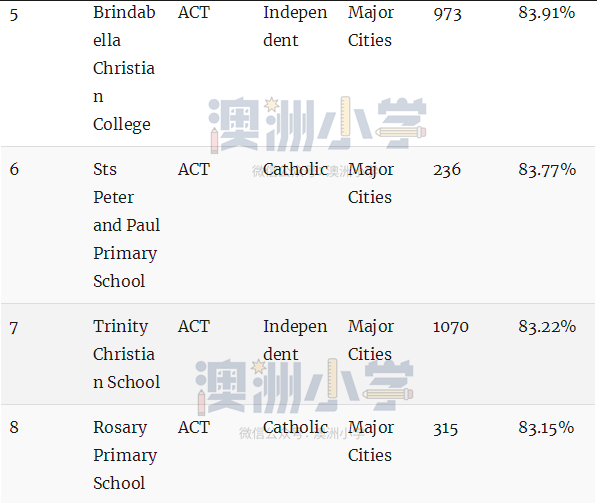The width and height of the screenshot is (597, 503).
Task: Click enrolment number 315
Action: click(x=445, y=429)
